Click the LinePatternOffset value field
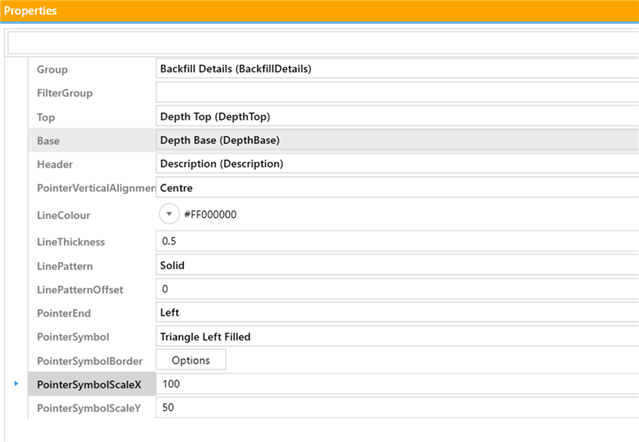Screen dimensions: 639x442 (x=397, y=289)
